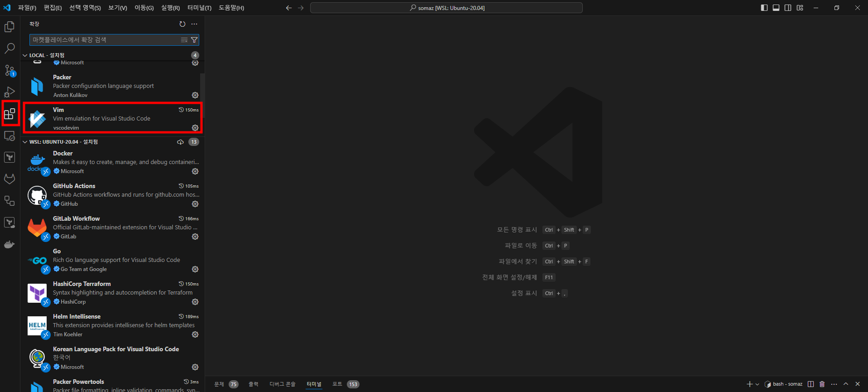Screen dimensions: 868x392
Task: Open the extensions filter menu
Action: tap(194, 40)
